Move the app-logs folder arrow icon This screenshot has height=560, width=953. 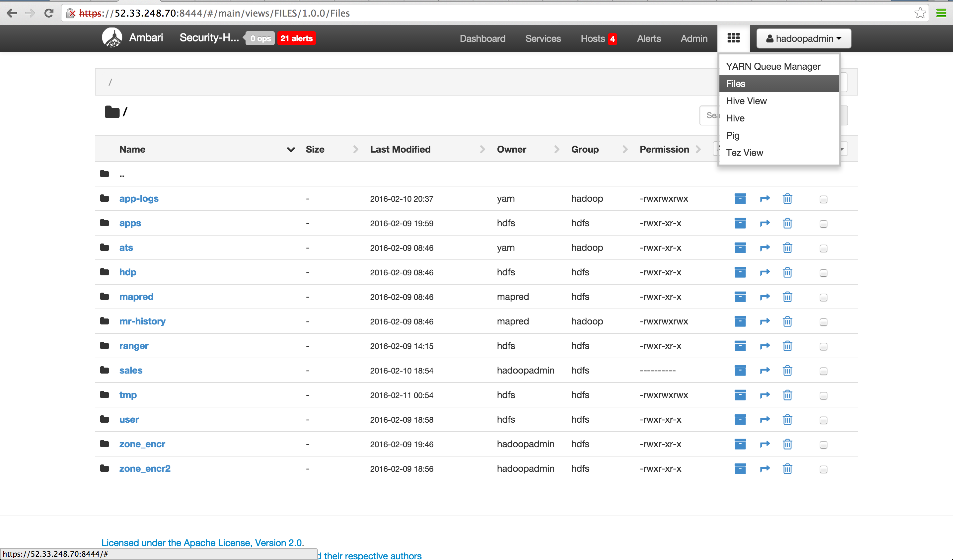pyautogui.click(x=765, y=198)
